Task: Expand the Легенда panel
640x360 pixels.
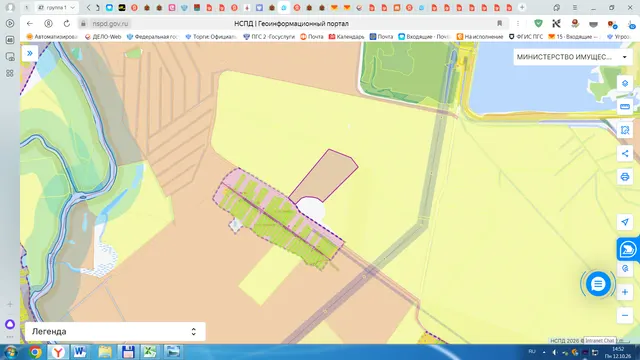Action: click(115, 331)
